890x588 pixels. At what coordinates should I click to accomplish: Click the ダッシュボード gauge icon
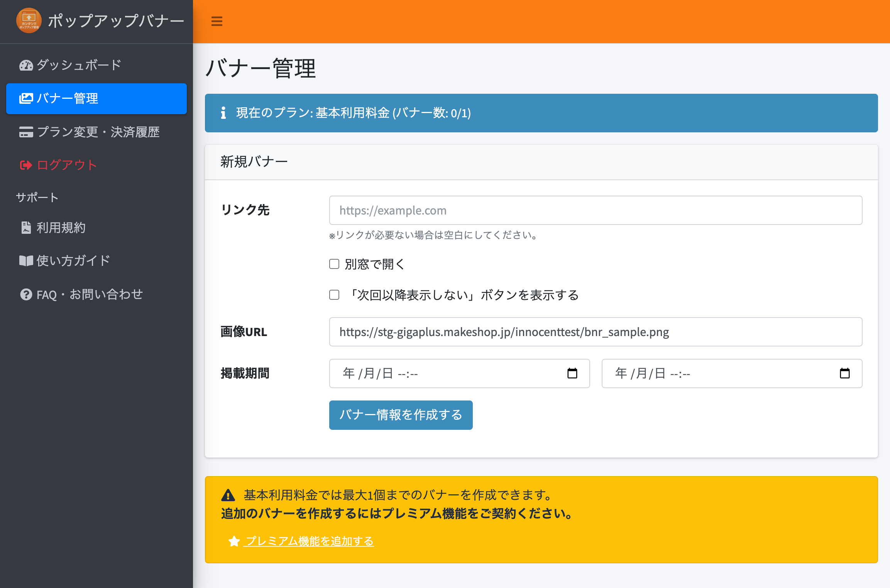(x=26, y=65)
